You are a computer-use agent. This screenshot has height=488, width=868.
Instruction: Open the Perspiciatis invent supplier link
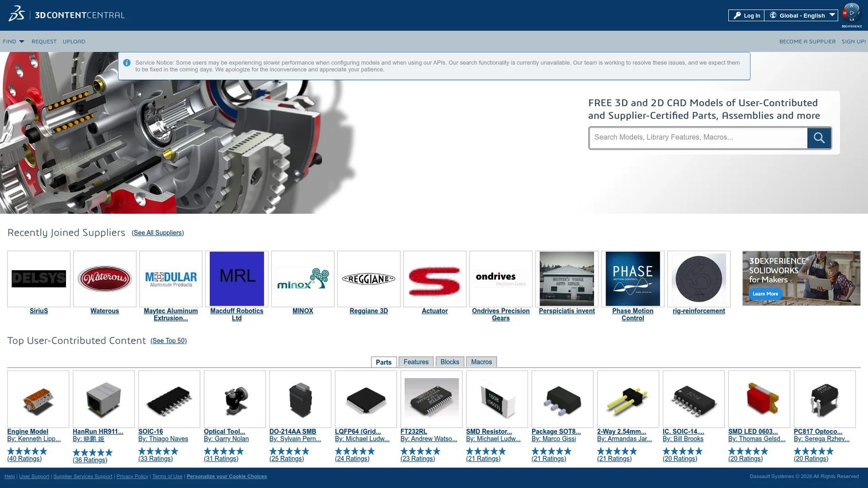tap(567, 311)
